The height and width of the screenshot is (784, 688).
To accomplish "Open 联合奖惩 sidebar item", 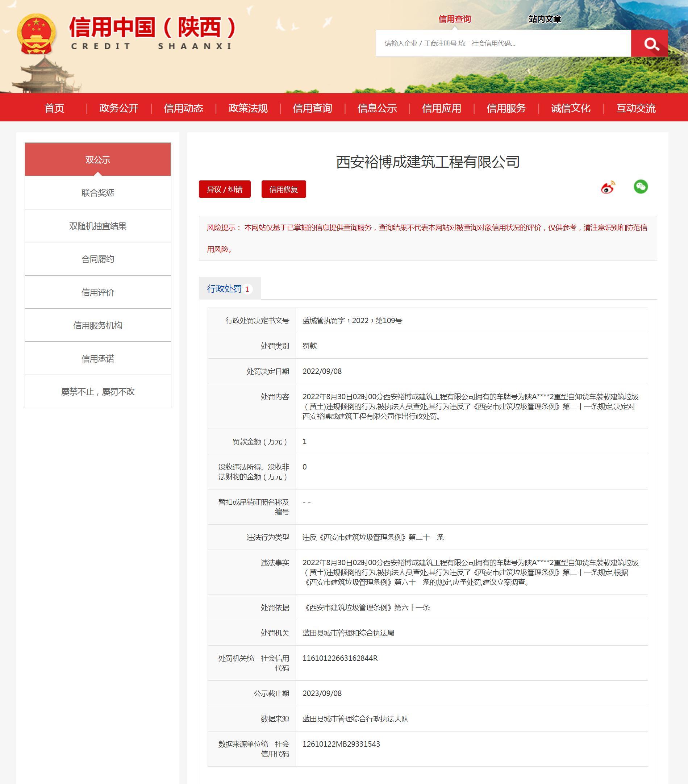I will [x=98, y=192].
